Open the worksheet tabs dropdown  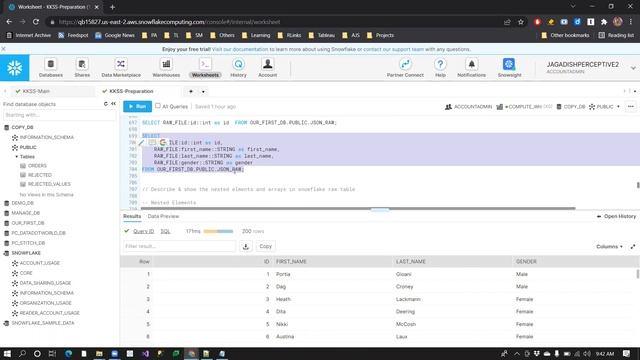click(203, 91)
